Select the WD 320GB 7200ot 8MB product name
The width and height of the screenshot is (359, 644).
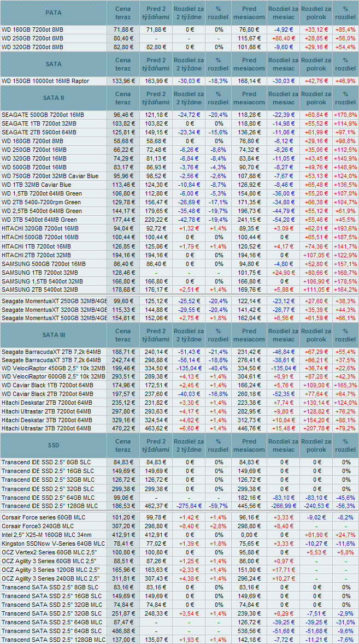(x=32, y=47)
